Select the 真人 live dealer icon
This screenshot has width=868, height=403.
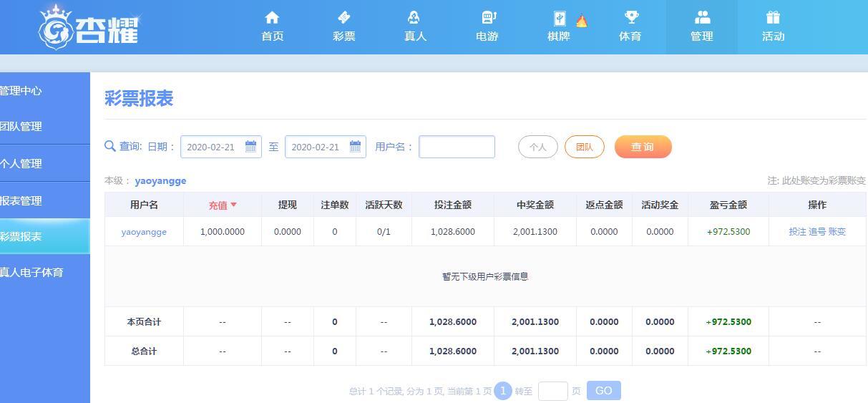(415, 18)
